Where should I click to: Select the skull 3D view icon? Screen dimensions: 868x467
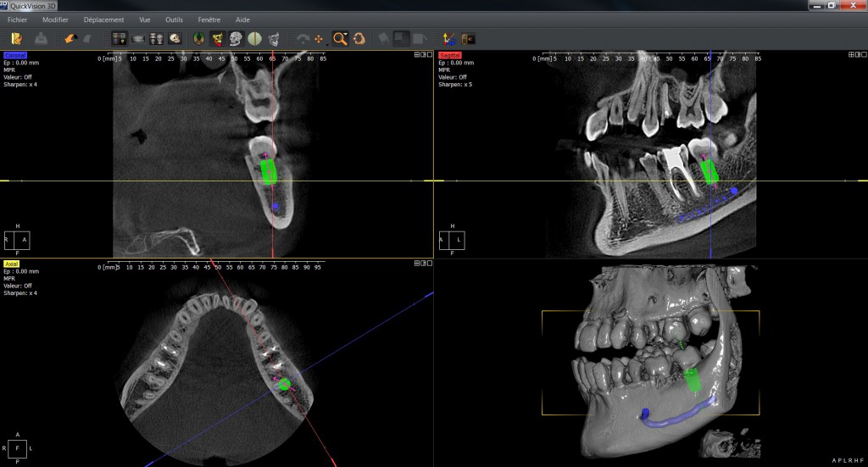point(175,38)
